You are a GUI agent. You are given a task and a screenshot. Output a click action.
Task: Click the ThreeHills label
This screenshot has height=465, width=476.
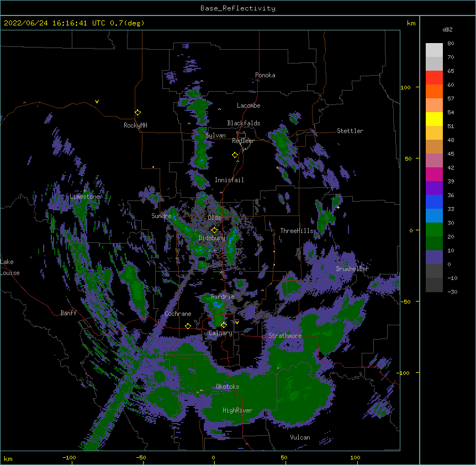pyautogui.click(x=297, y=231)
